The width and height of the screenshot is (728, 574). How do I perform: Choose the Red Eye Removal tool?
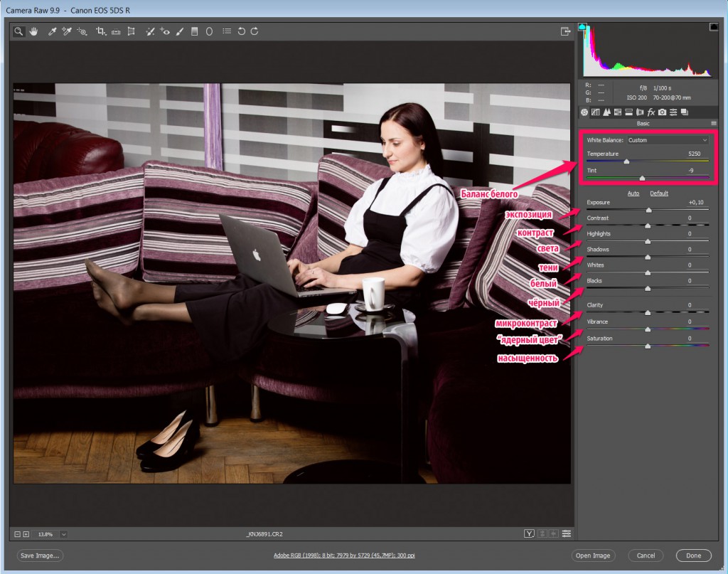(165, 31)
